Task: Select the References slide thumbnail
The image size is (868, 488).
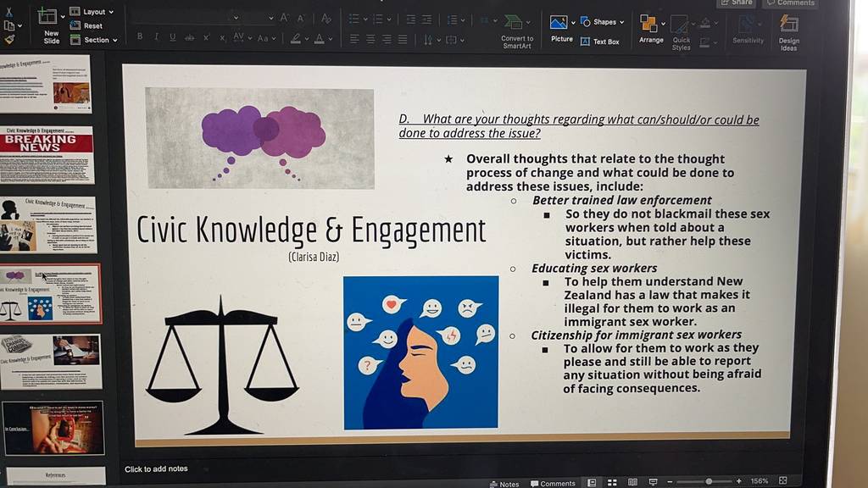Action: click(x=55, y=476)
